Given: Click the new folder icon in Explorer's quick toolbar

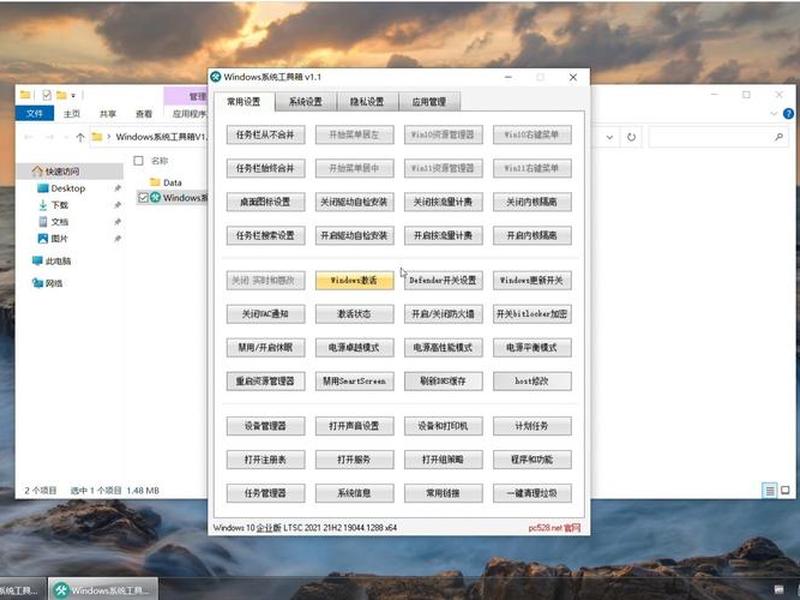Looking at the screenshot, I should pos(61,95).
